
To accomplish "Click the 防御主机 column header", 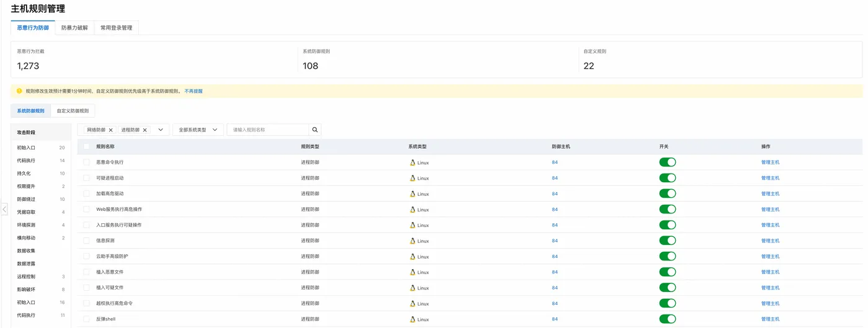I will coord(561,146).
